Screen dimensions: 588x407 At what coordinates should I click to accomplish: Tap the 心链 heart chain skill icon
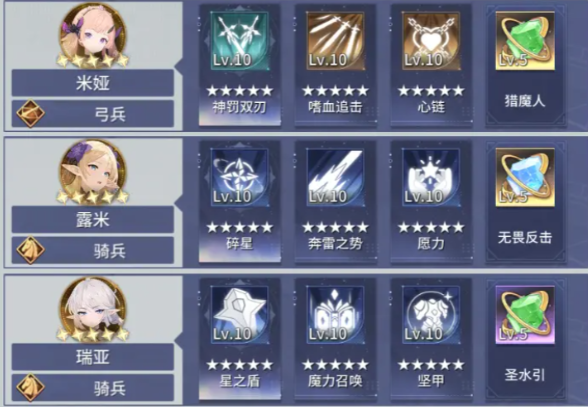[431, 41]
